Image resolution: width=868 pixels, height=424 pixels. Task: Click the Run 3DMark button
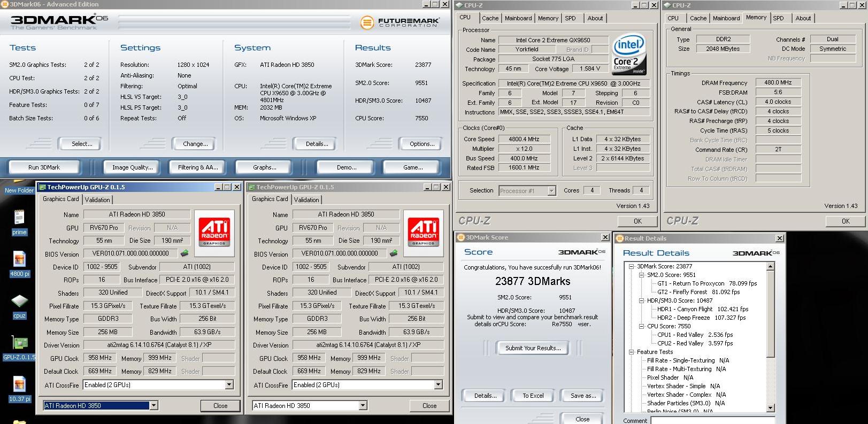click(x=44, y=167)
